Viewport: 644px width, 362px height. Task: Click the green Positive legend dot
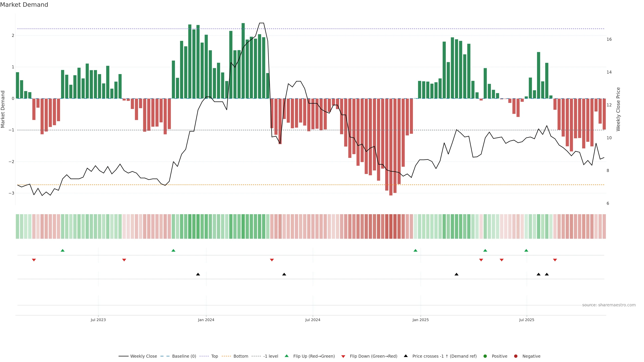pos(485,356)
